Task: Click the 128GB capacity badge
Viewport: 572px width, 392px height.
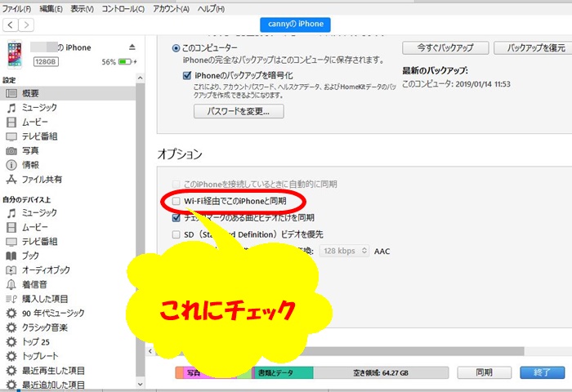Action: tap(46, 61)
